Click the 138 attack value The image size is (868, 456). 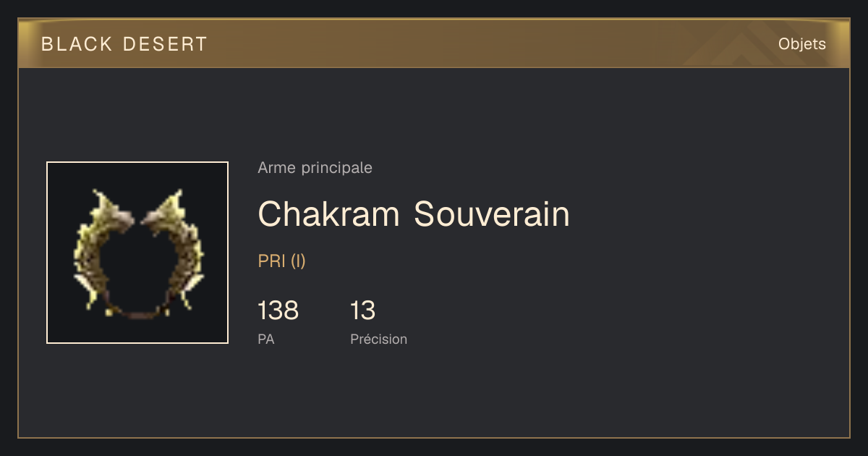pyautogui.click(x=278, y=311)
